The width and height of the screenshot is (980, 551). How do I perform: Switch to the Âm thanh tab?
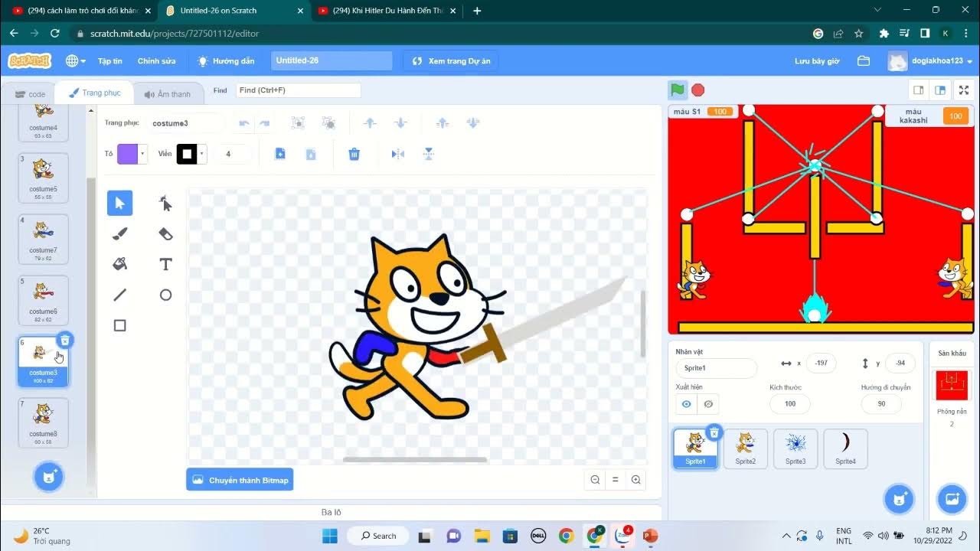pos(168,94)
